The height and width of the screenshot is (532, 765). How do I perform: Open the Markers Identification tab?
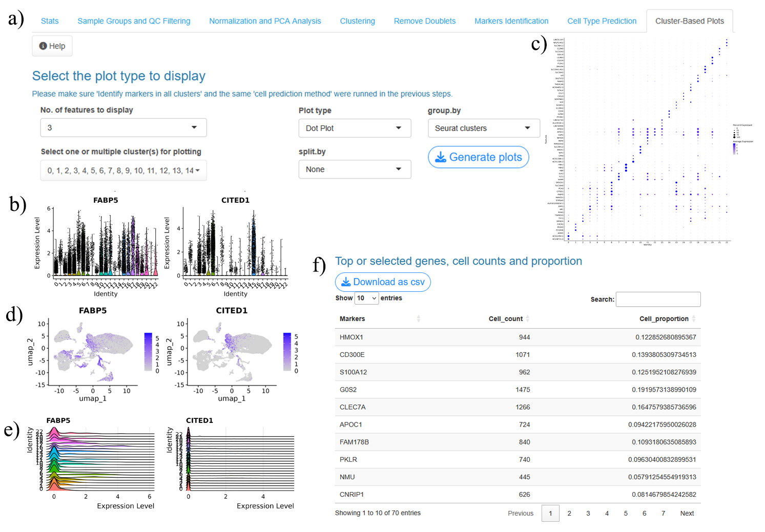[x=511, y=21]
